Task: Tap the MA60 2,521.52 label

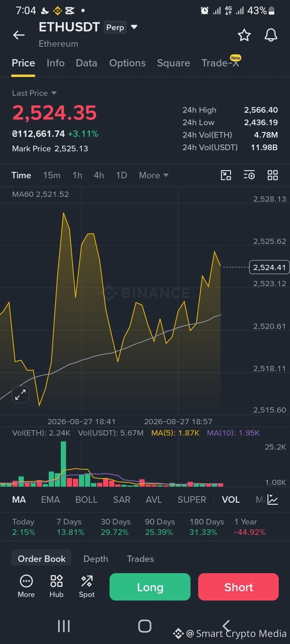Action: [x=40, y=194]
